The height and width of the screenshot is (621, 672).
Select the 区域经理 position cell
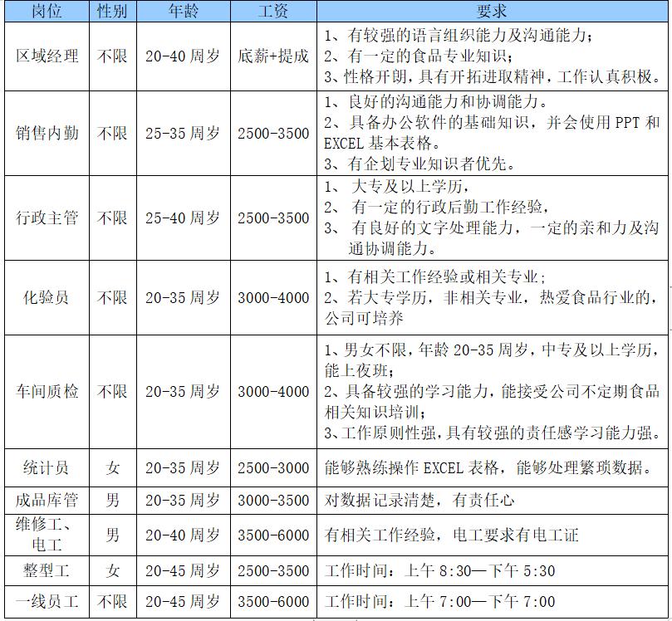(47, 56)
